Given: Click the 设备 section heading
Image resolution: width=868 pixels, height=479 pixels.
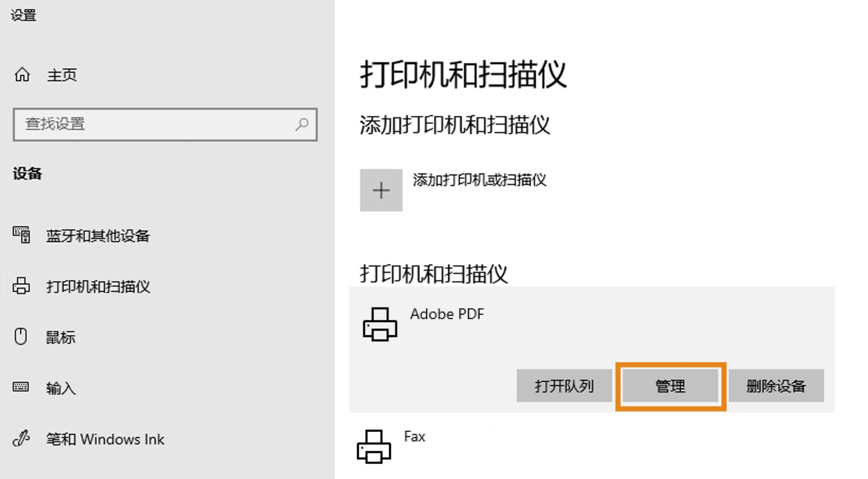Looking at the screenshot, I should [27, 174].
